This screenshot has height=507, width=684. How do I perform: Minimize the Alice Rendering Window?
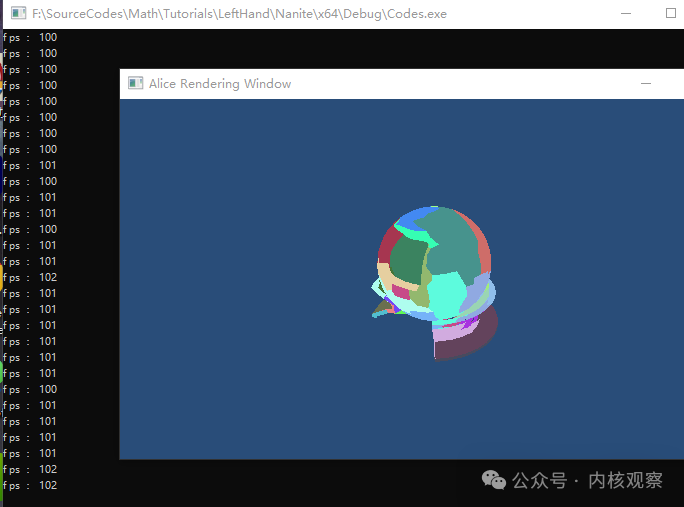(646, 83)
